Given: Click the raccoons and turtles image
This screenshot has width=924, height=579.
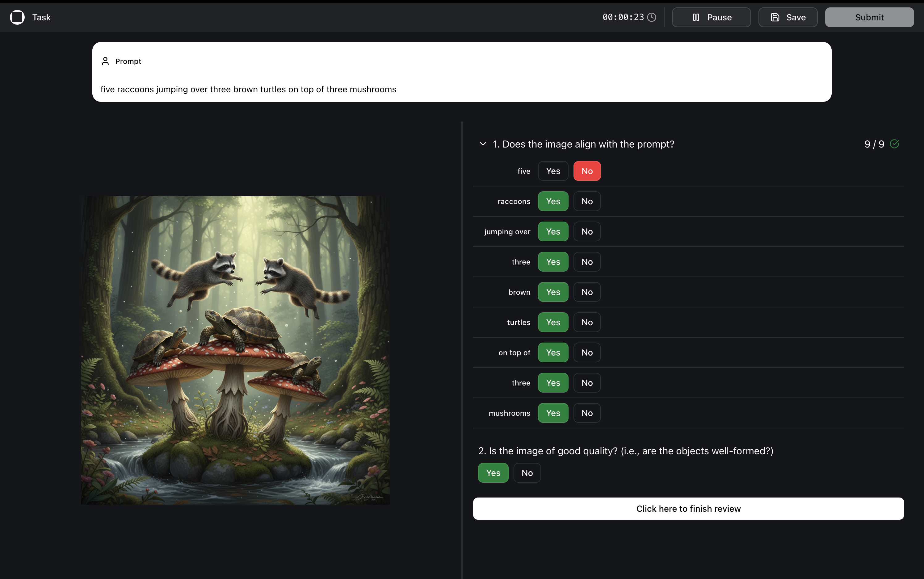Looking at the screenshot, I should 235,350.
